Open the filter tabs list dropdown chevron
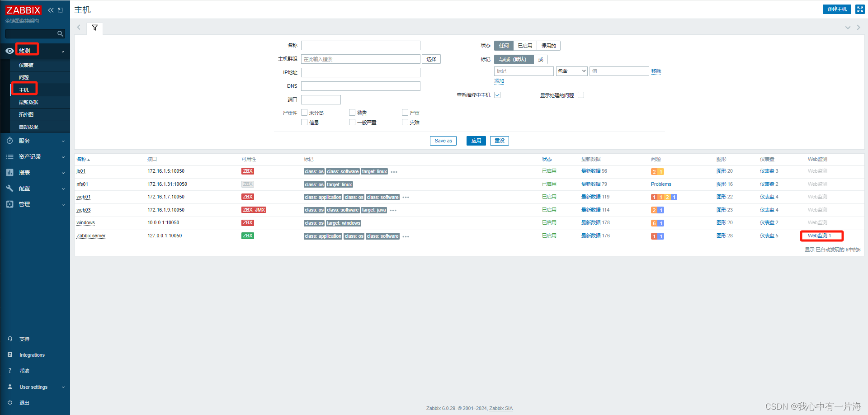The width and height of the screenshot is (868, 415). click(x=848, y=28)
